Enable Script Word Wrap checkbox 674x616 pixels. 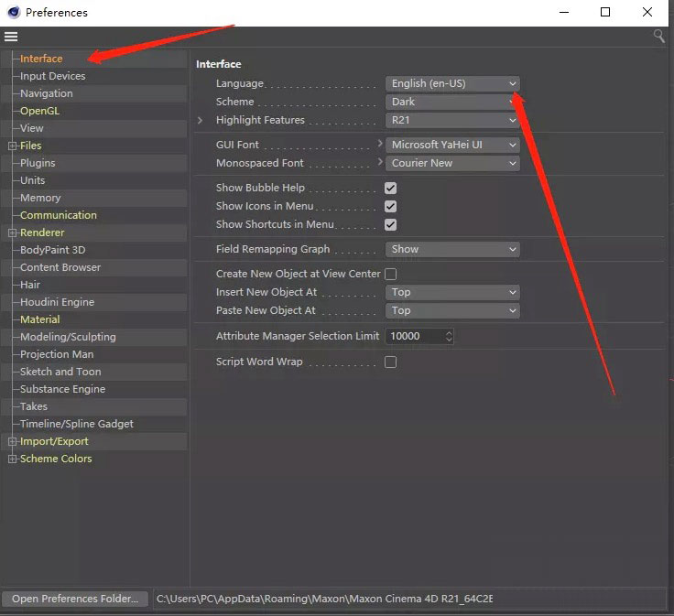[x=390, y=362]
